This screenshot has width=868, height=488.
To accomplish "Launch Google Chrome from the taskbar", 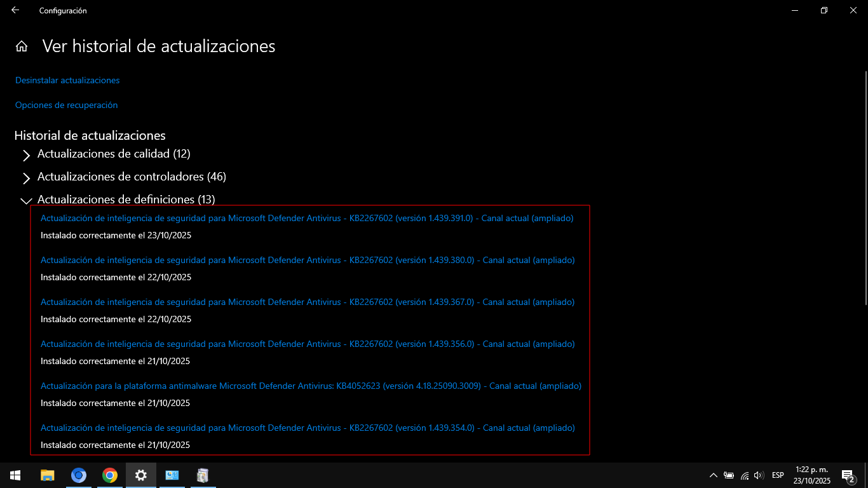I will click(110, 475).
